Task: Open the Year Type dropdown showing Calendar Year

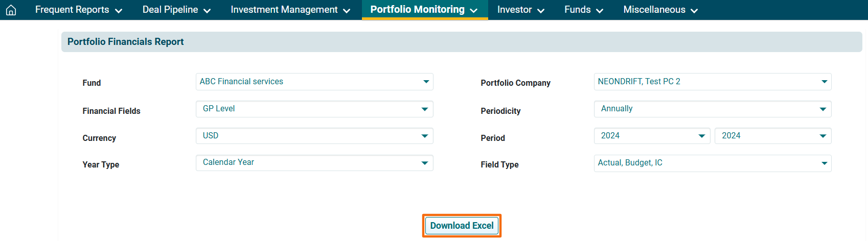Action: [x=314, y=163]
